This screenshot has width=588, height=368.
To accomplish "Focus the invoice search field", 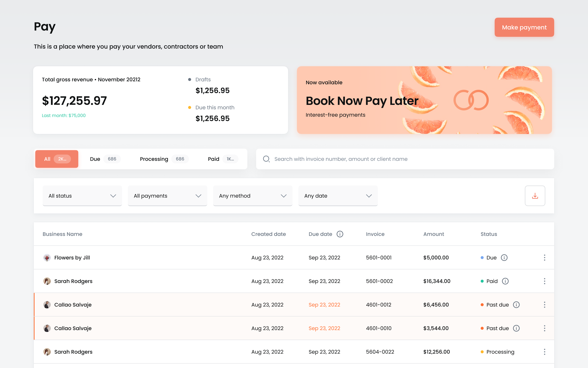I will [x=405, y=159].
